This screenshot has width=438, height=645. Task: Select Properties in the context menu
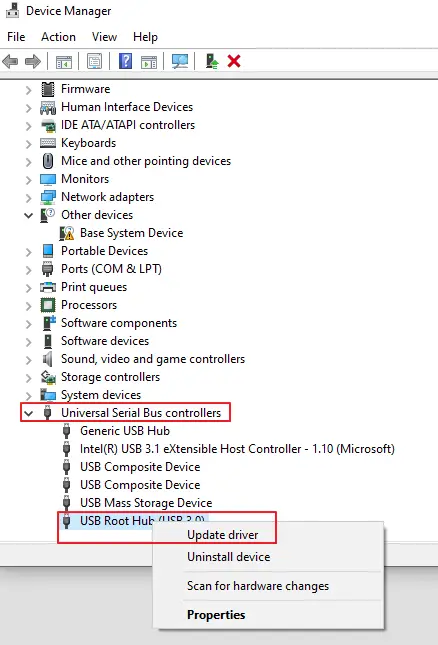[x=216, y=615]
